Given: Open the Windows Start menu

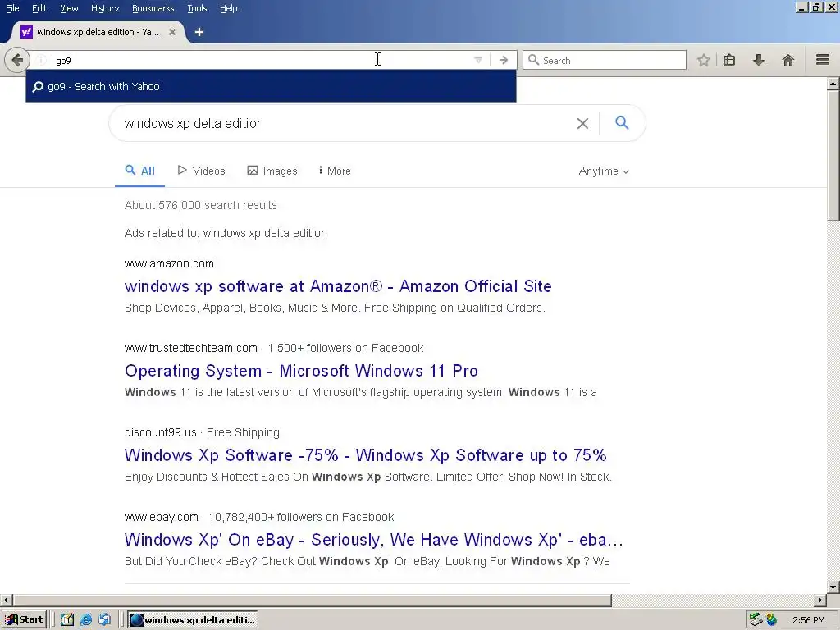Looking at the screenshot, I should point(24,620).
